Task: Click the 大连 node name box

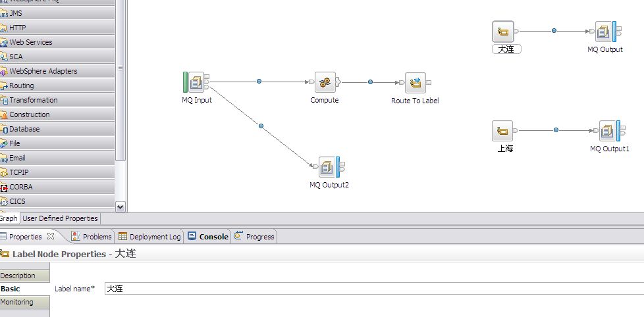Action: click(506, 49)
